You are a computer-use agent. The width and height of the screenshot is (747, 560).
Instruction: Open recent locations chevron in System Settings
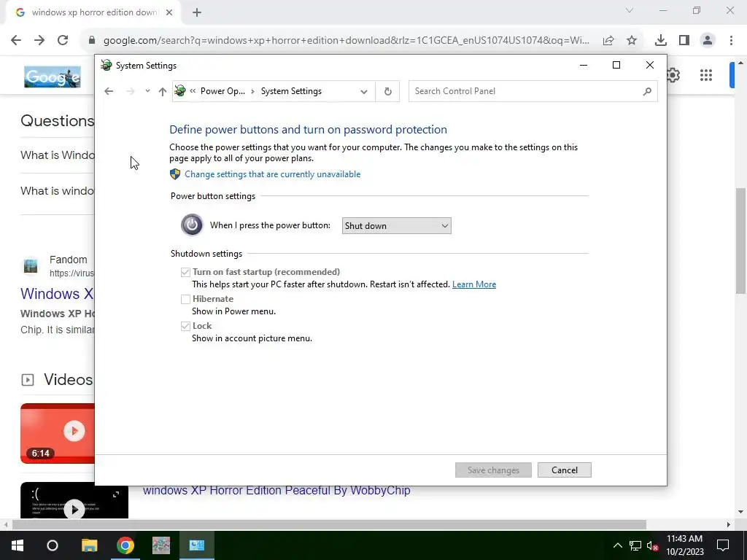147,91
